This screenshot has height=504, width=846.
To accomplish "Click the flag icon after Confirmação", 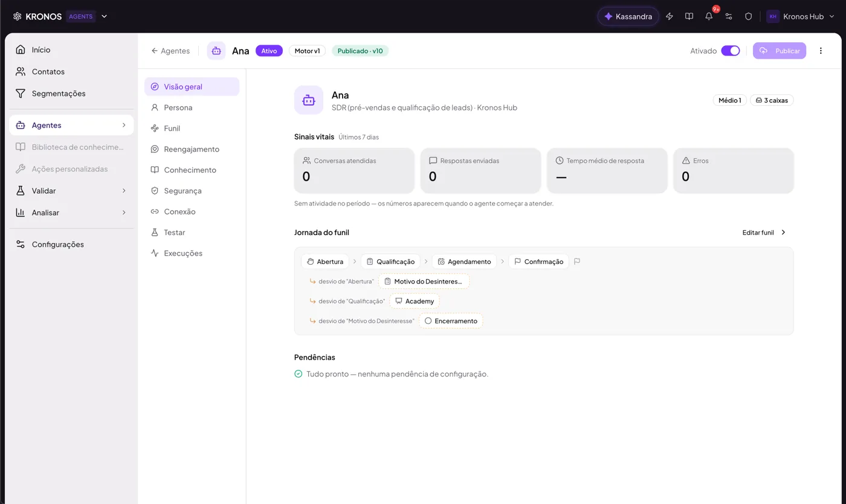I will 577,262.
